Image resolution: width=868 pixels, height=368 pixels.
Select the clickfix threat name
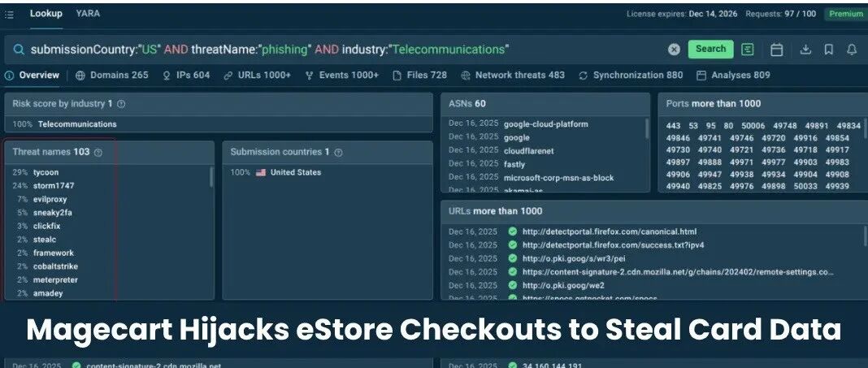(x=46, y=226)
